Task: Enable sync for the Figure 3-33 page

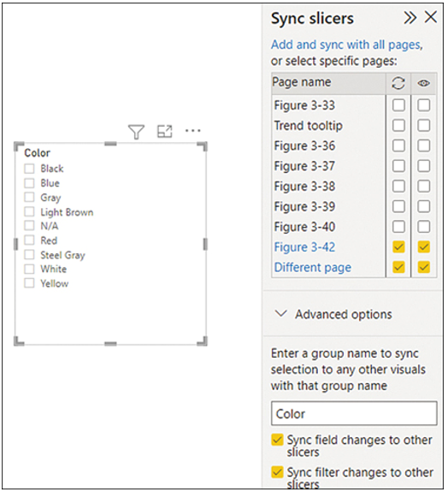Action: tap(398, 105)
